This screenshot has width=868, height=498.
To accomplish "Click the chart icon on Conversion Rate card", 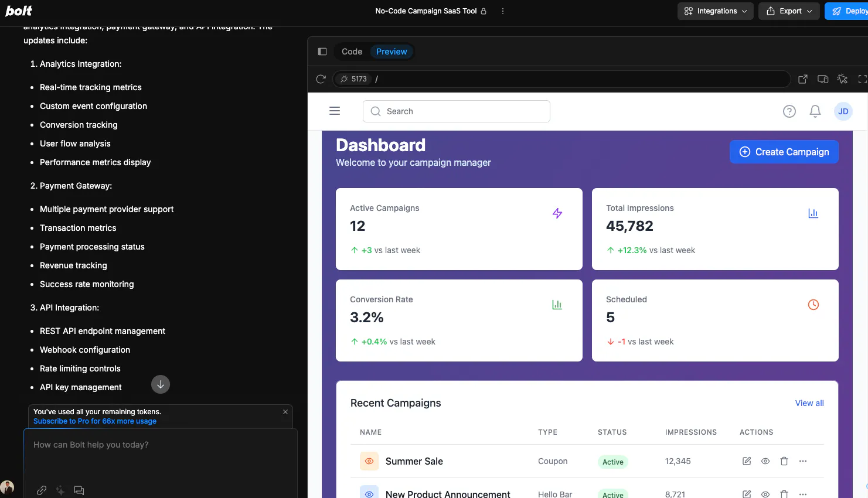I will [557, 305].
